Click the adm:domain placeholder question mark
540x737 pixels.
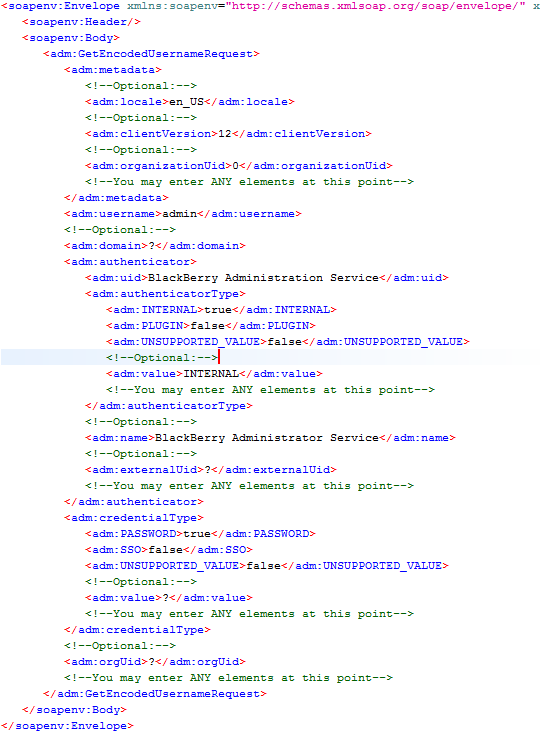152,246
